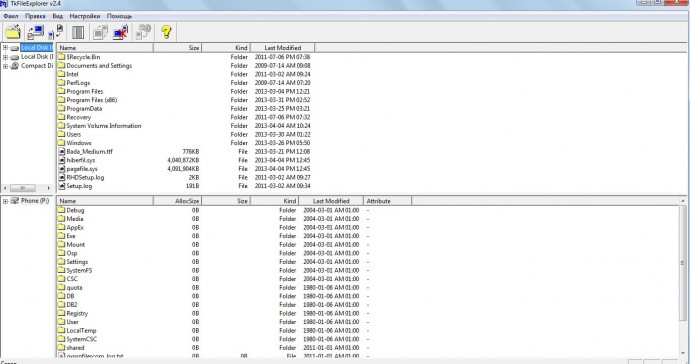Select the Settings folder on phone

(77, 261)
